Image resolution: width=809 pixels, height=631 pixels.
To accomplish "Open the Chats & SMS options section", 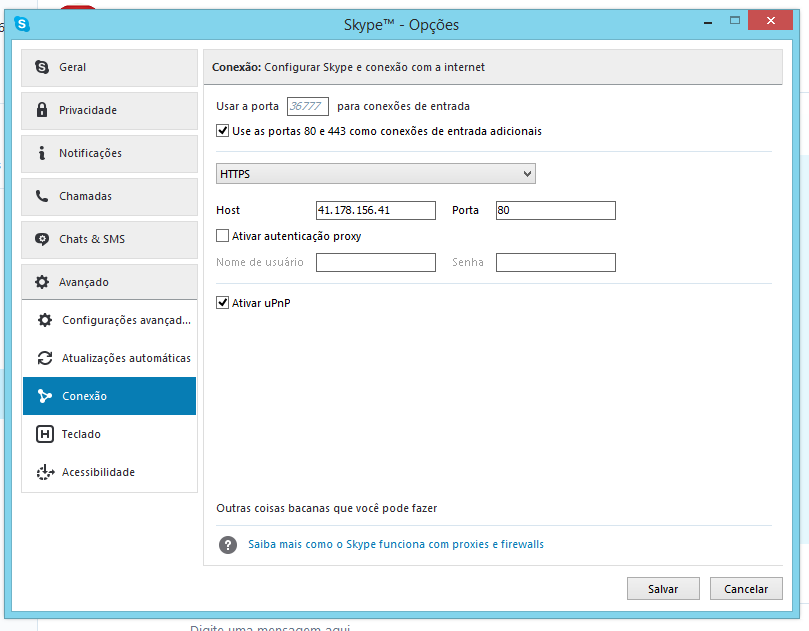I will point(109,240).
